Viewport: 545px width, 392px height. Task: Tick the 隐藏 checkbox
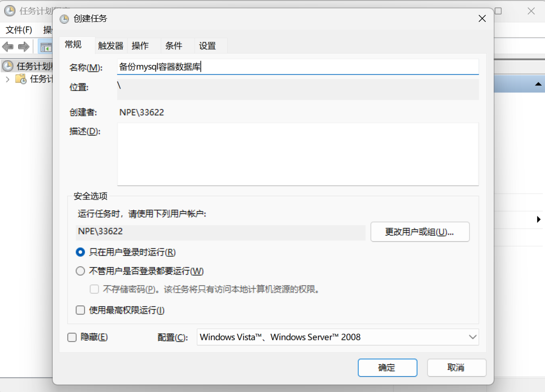click(72, 337)
